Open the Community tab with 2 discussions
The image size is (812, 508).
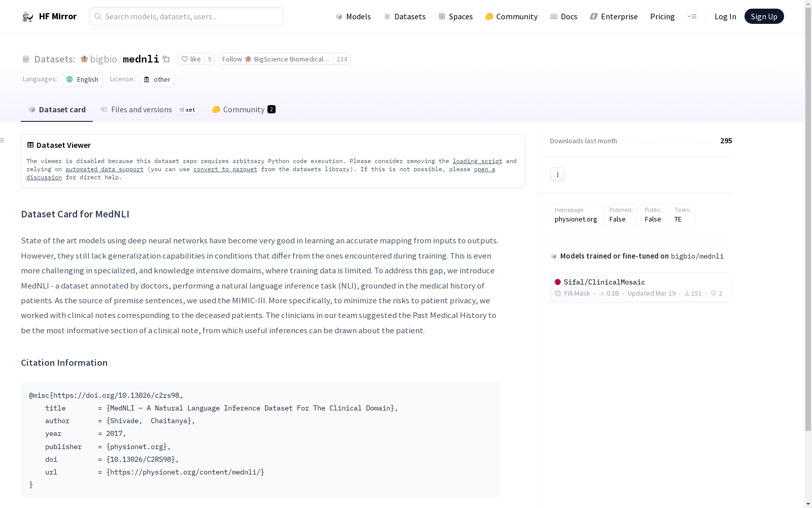coord(244,110)
